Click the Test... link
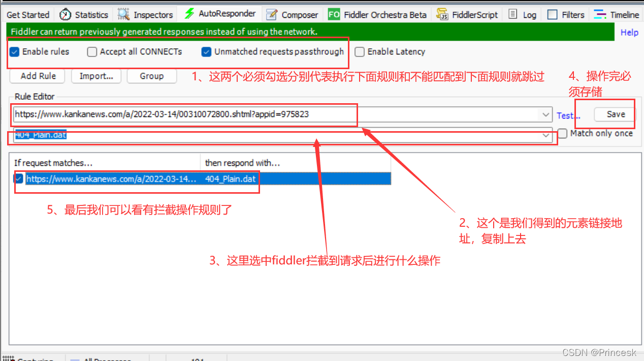Screen dimensions: 644x361 pos(568,115)
